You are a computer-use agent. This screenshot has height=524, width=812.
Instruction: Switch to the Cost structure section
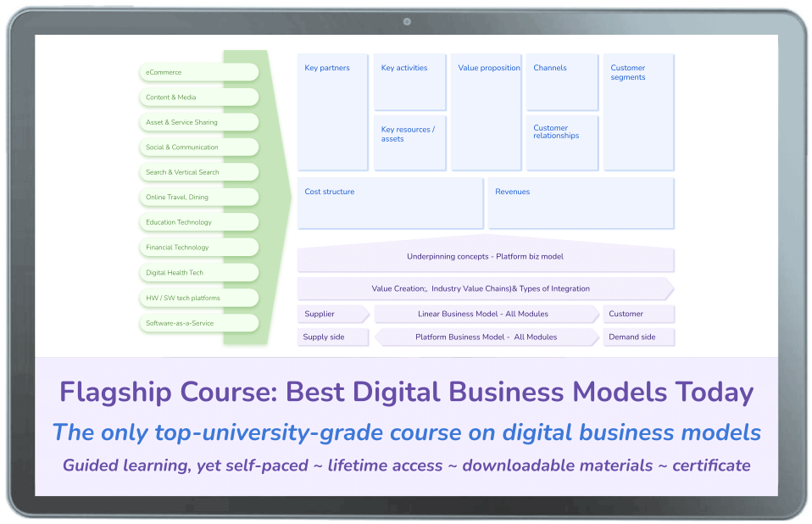(x=390, y=203)
